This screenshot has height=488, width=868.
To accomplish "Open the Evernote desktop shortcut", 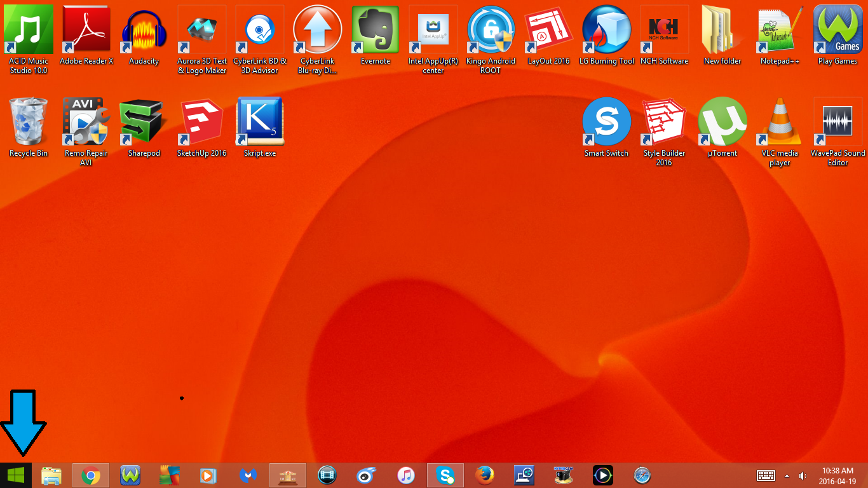I will click(x=376, y=35).
